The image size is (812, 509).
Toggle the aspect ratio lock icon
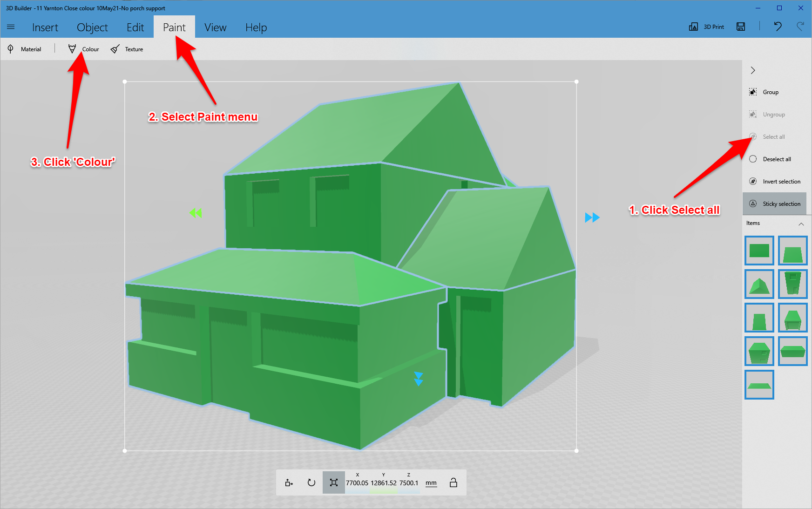pyautogui.click(x=453, y=482)
